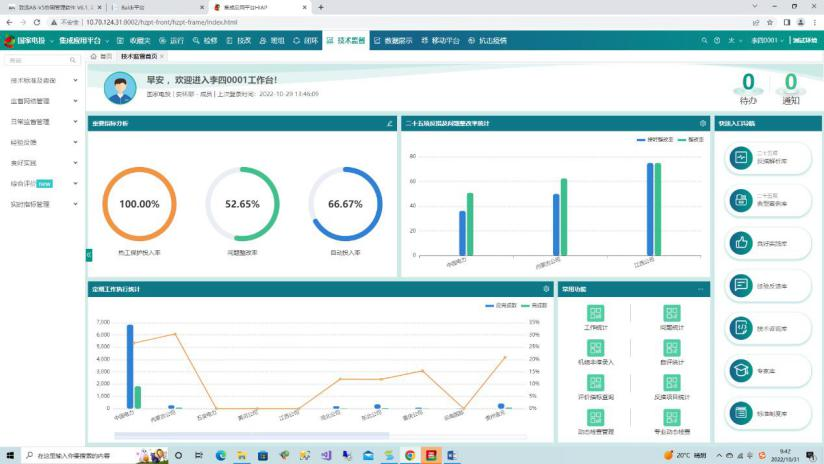Toggle the 完成数 legend in the work chart

pos(501,305)
